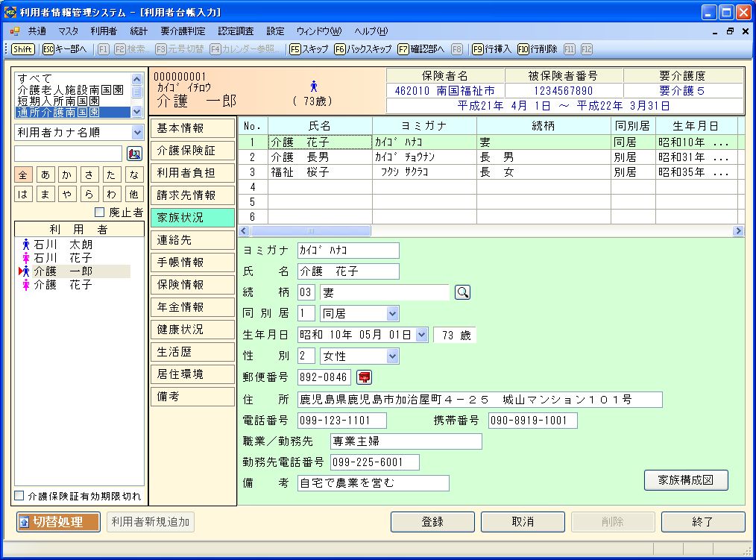Expand the 同別居 dropdown showing 同居

[392, 314]
